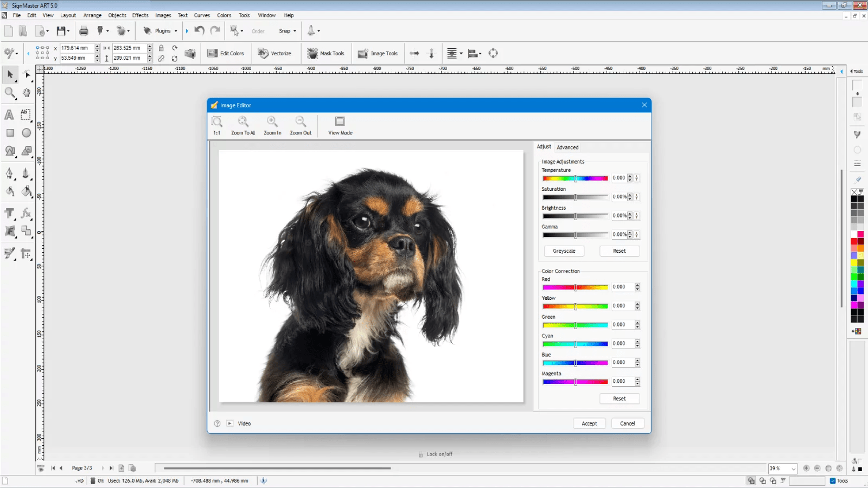Viewport: 868px width, 488px height.
Task: Open View Mode in the Image Editor
Action: (x=340, y=125)
